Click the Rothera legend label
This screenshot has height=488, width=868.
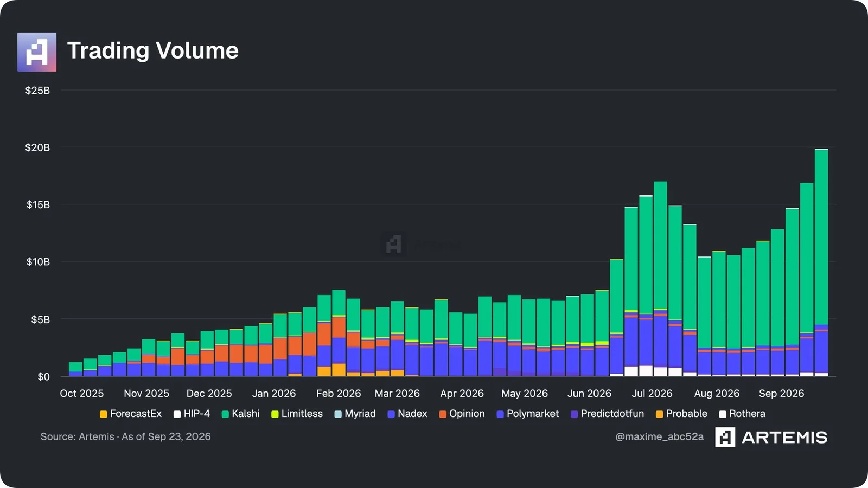[747, 414]
